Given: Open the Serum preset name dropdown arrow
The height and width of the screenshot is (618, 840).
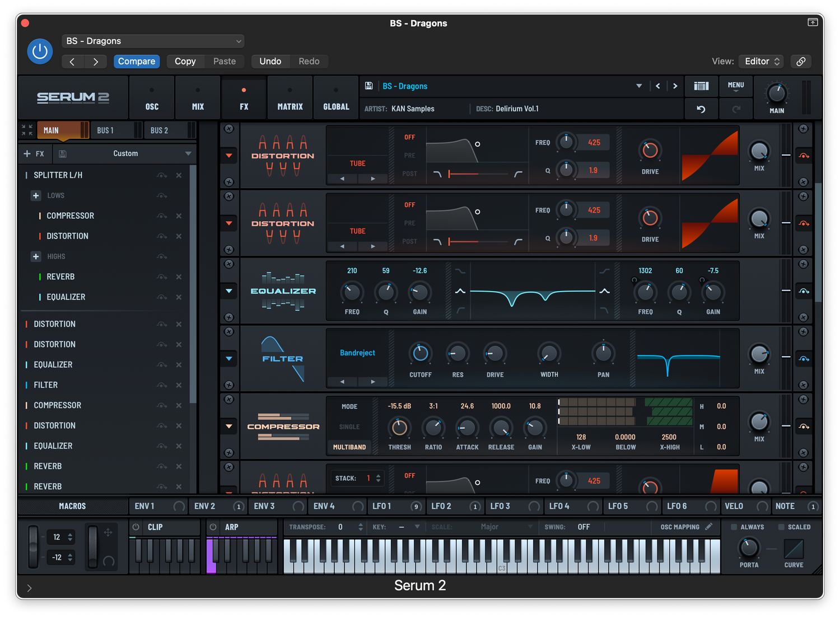Looking at the screenshot, I should coord(639,86).
